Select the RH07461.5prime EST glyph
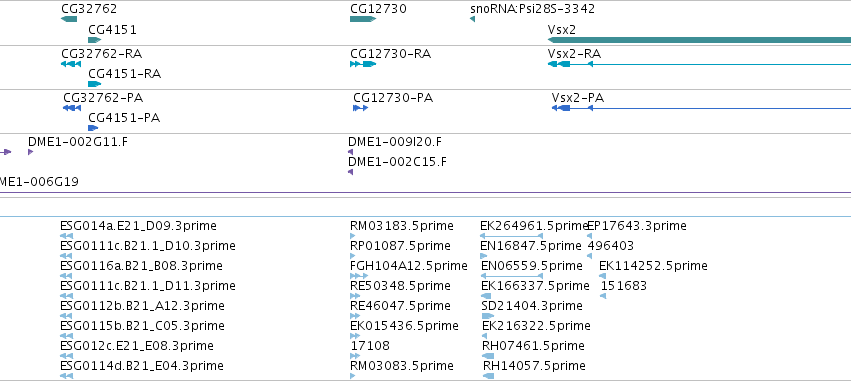The height and width of the screenshot is (381, 851). point(488,355)
